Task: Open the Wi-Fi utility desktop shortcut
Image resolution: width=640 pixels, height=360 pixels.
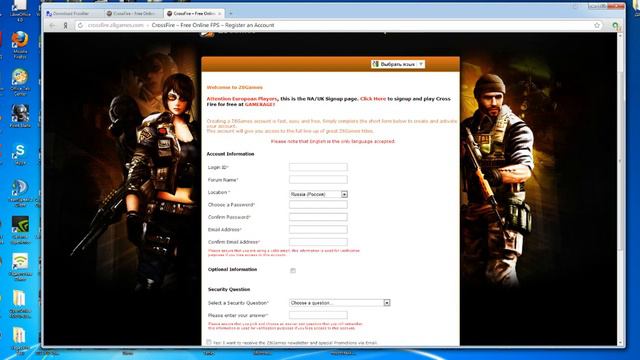Action: click(x=20, y=267)
